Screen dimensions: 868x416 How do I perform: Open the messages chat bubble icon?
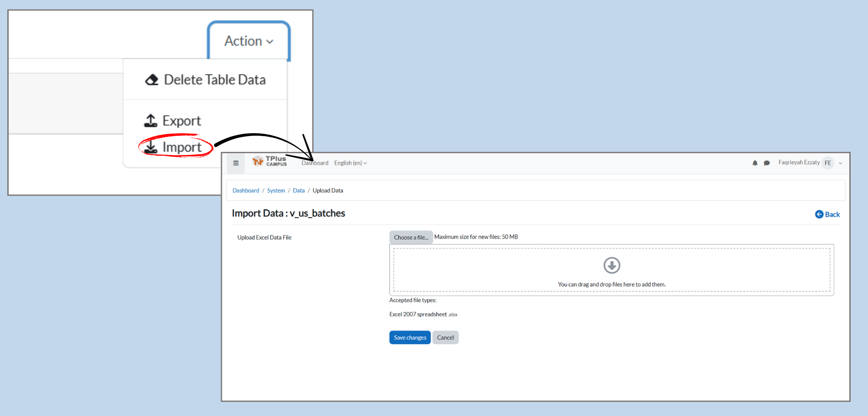coord(767,163)
